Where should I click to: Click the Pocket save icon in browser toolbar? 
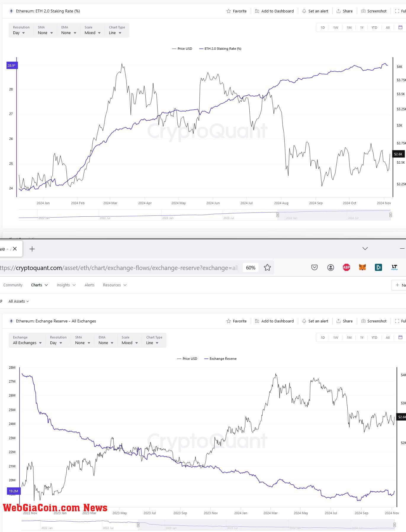pyautogui.click(x=314, y=268)
